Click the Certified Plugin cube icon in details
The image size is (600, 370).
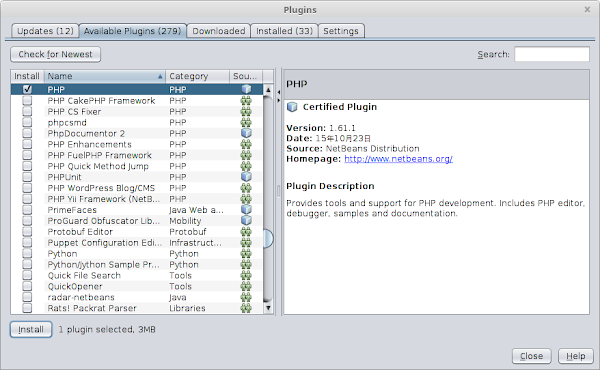[292, 107]
